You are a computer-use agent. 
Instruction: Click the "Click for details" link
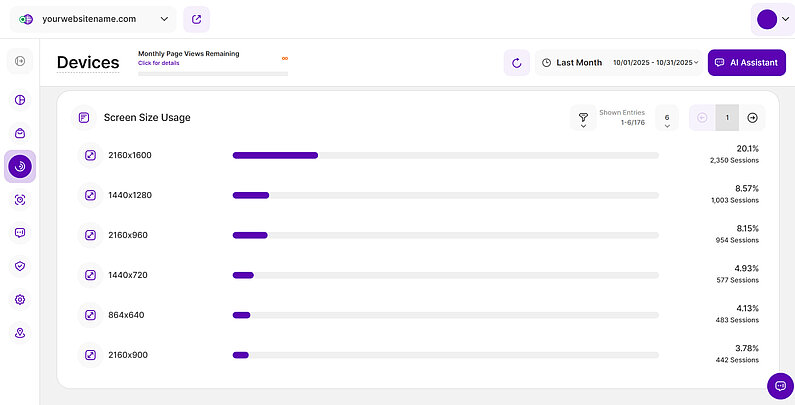[x=158, y=63]
